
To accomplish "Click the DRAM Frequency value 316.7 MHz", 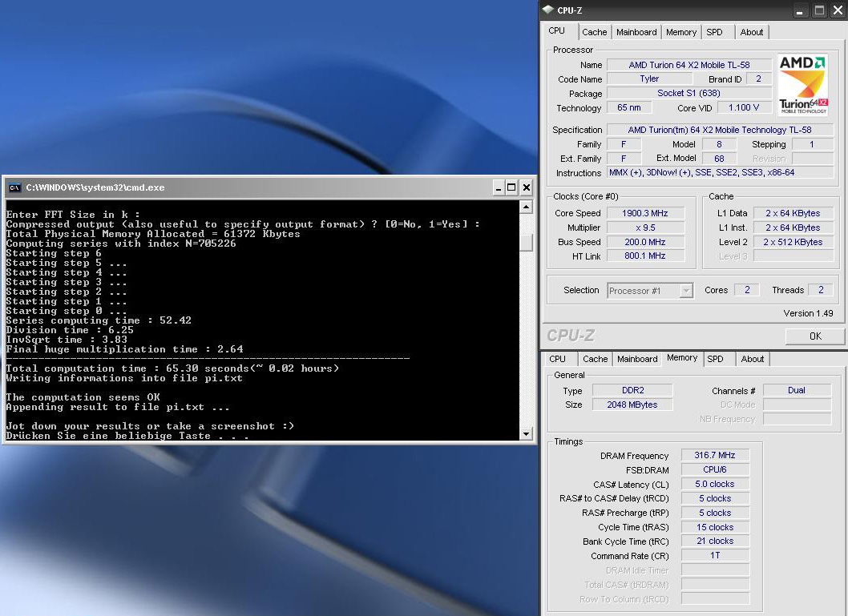I will click(x=715, y=456).
